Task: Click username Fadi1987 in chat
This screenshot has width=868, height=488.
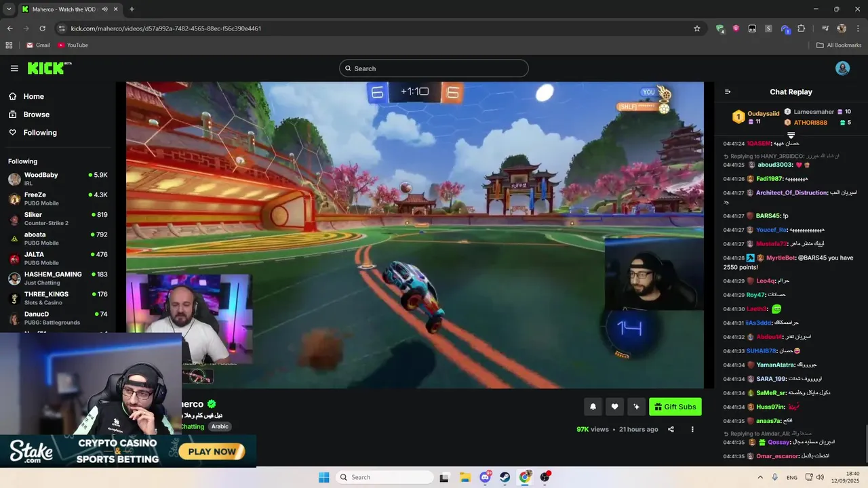Action: pos(770,179)
